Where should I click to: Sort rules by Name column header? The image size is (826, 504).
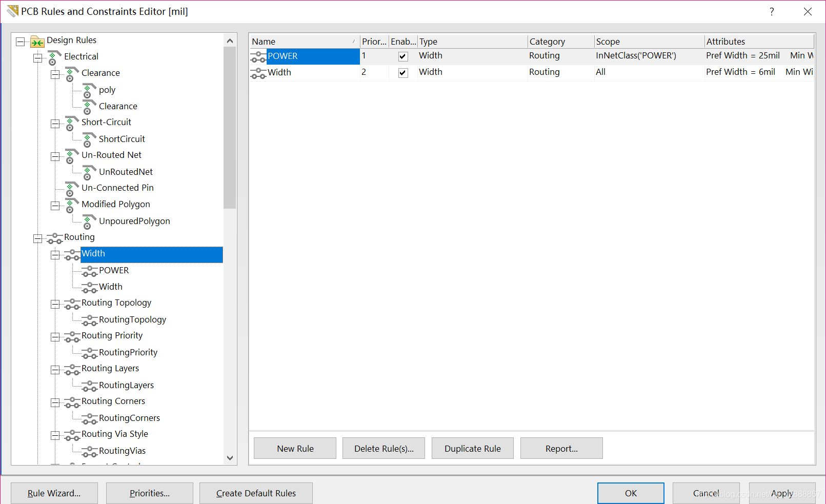tap(304, 42)
